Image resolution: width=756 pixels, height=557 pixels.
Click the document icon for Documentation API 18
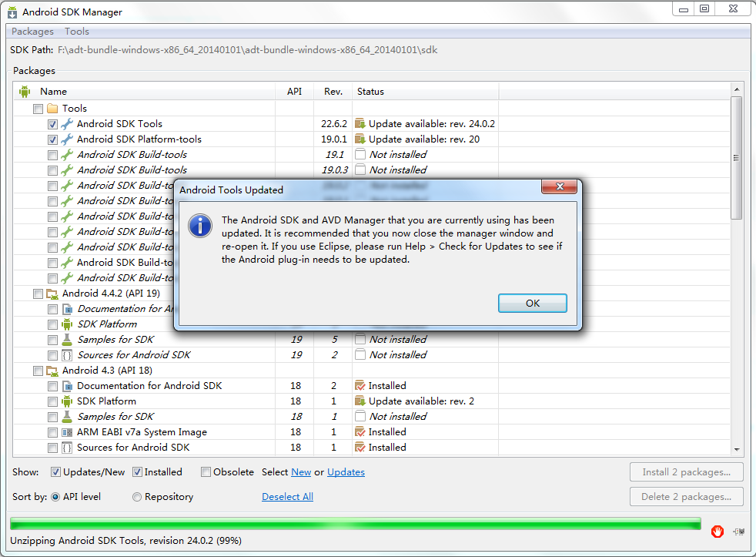click(x=68, y=386)
